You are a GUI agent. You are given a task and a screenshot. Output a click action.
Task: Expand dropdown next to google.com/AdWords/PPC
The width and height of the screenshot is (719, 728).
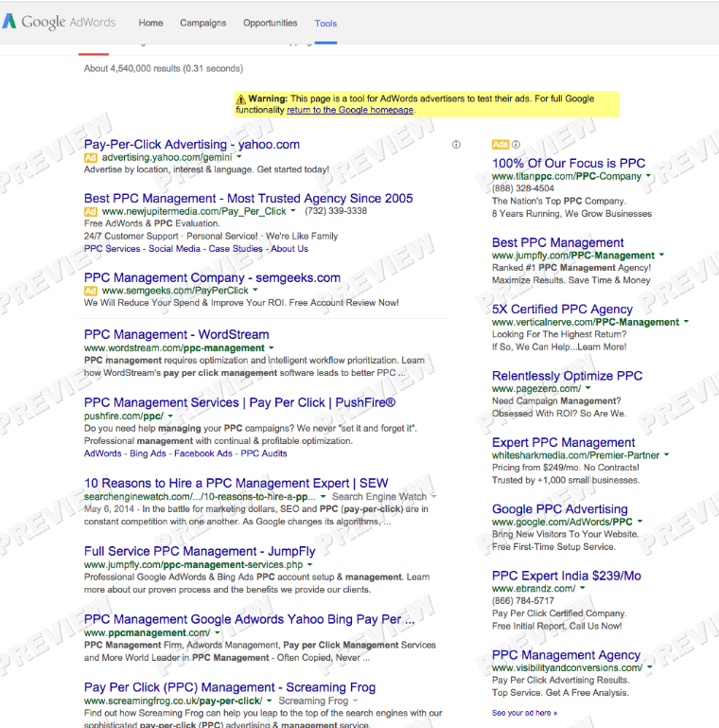tap(640, 521)
